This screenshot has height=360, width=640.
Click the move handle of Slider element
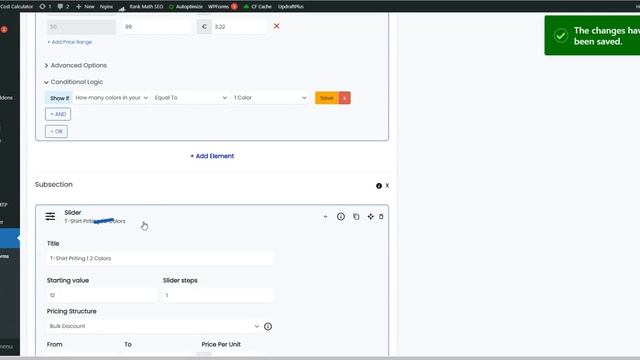pyautogui.click(x=371, y=217)
